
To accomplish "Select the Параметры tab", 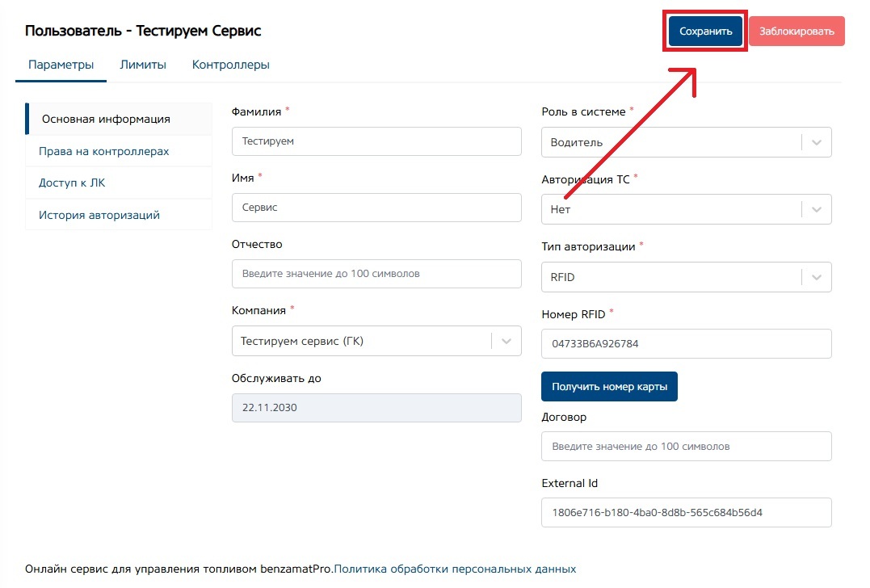I will (61, 65).
